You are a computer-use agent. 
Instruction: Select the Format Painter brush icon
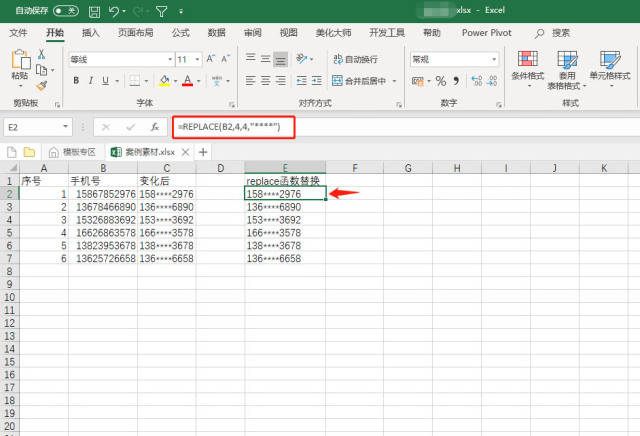point(42,86)
